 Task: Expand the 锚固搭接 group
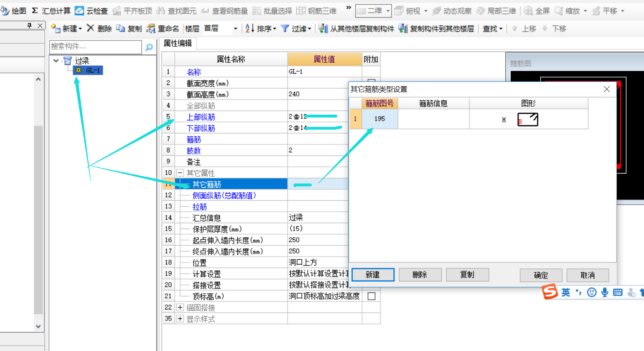click(x=180, y=307)
